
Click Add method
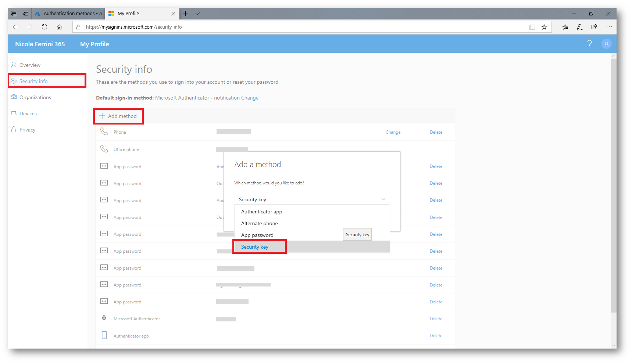(x=118, y=116)
